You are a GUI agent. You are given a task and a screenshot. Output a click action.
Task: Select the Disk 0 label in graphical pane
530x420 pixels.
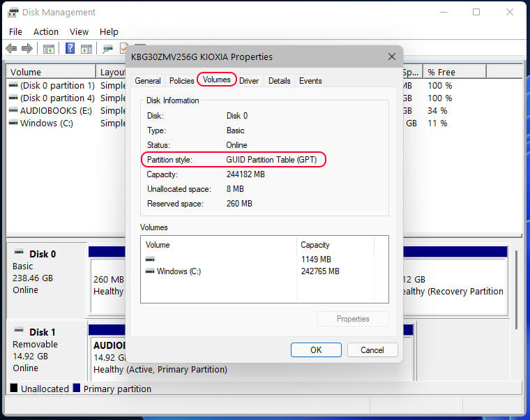43,254
